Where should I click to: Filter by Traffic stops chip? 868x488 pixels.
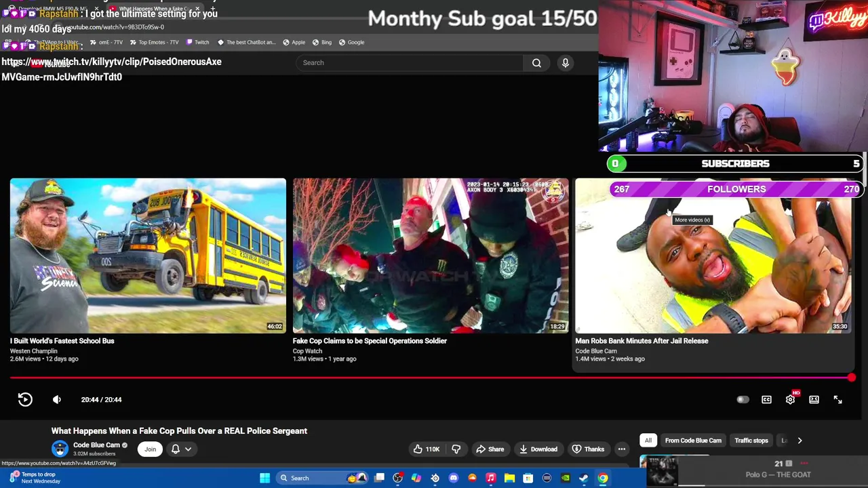pyautogui.click(x=751, y=441)
